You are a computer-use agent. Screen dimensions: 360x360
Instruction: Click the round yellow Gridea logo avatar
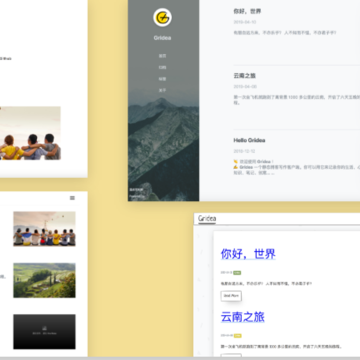162,17
